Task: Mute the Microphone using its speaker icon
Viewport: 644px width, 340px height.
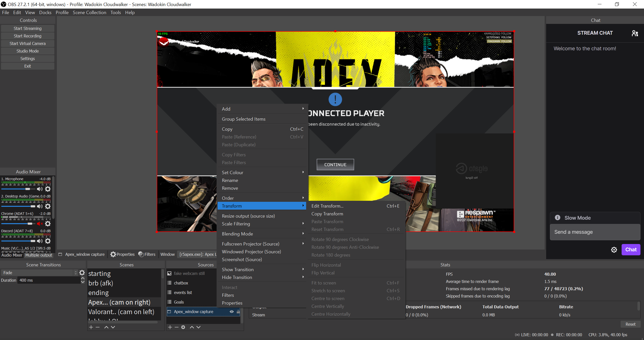Action: (40, 189)
